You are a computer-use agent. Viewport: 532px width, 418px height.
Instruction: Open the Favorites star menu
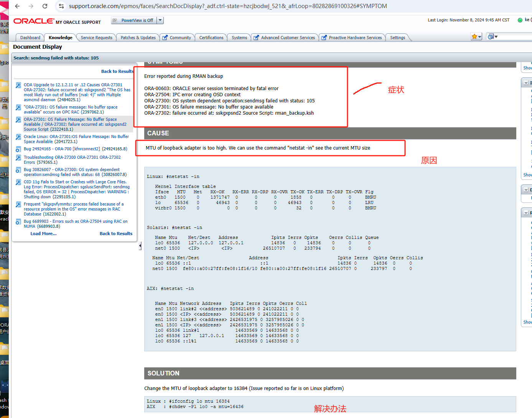click(476, 36)
